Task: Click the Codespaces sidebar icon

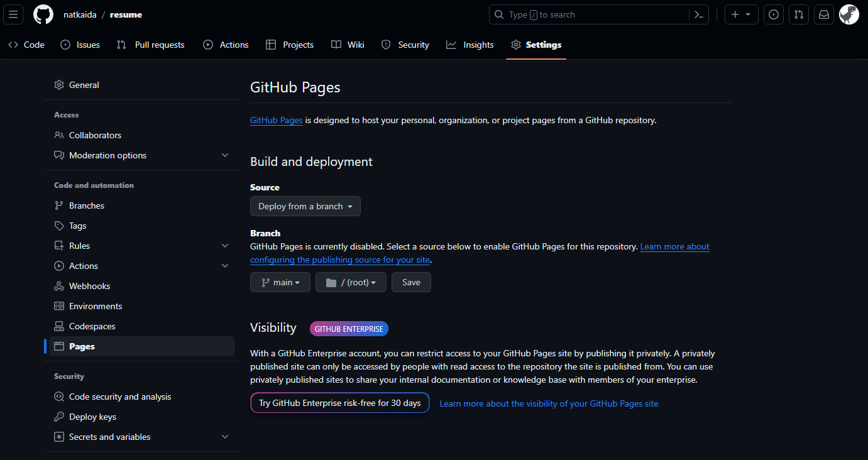Action: (59, 326)
